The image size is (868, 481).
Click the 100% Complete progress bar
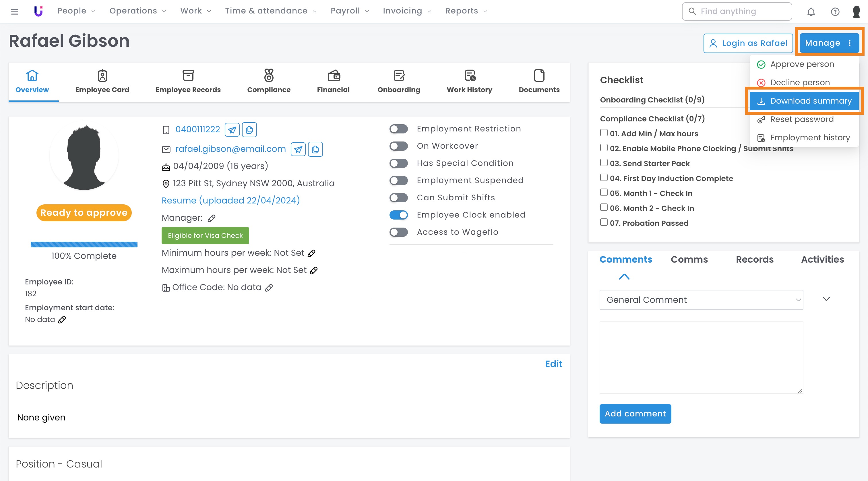click(84, 245)
